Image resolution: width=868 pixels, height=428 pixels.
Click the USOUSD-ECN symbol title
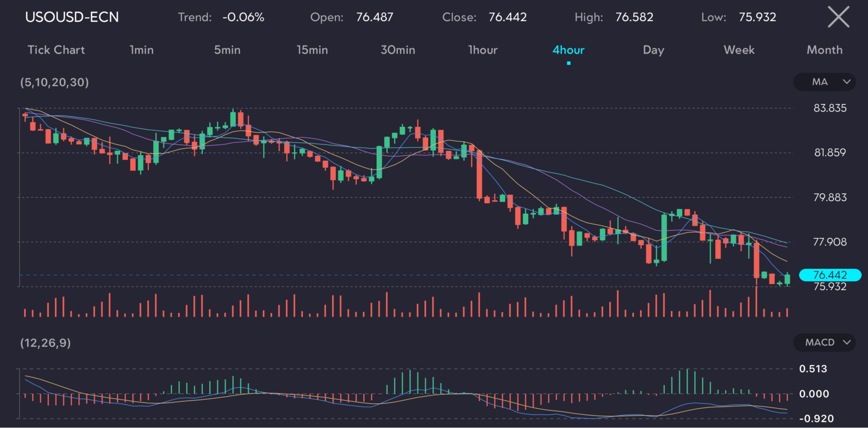tap(72, 17)
